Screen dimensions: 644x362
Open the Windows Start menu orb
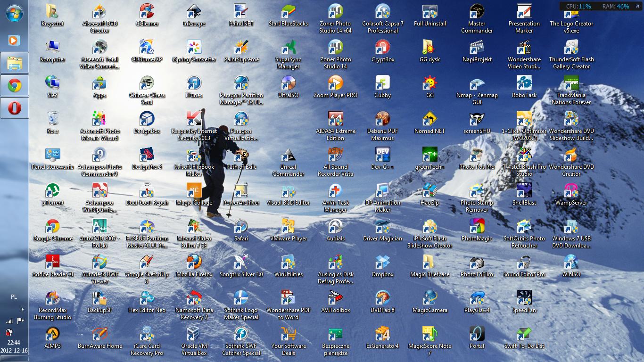[14, 13]
